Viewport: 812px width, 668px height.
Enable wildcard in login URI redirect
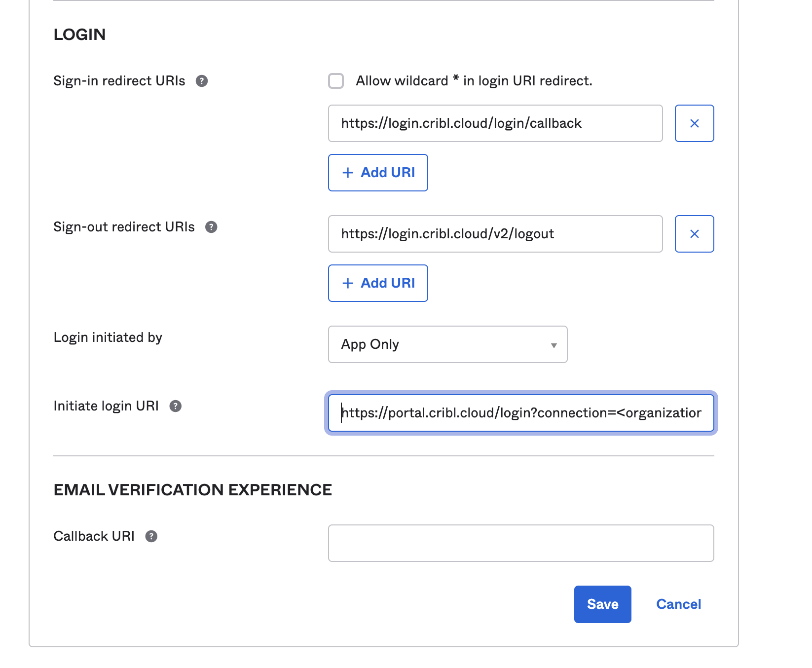336,81
